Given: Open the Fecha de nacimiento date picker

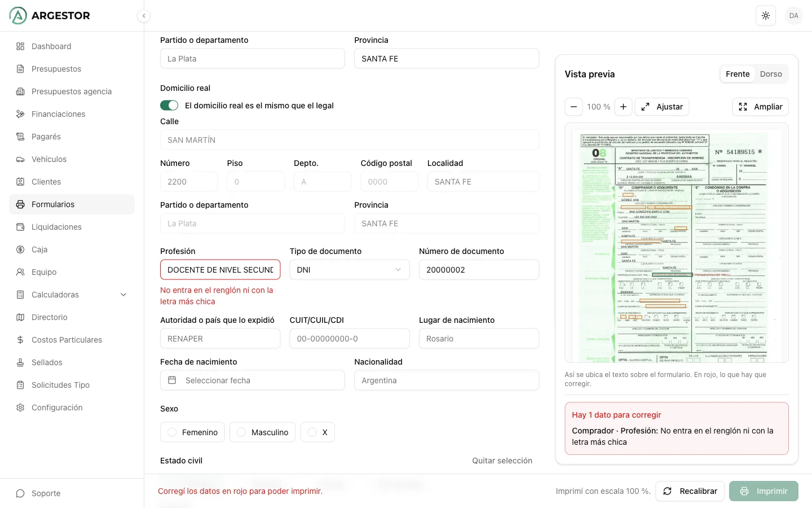Looking at the screenshot, I should 253,380.
